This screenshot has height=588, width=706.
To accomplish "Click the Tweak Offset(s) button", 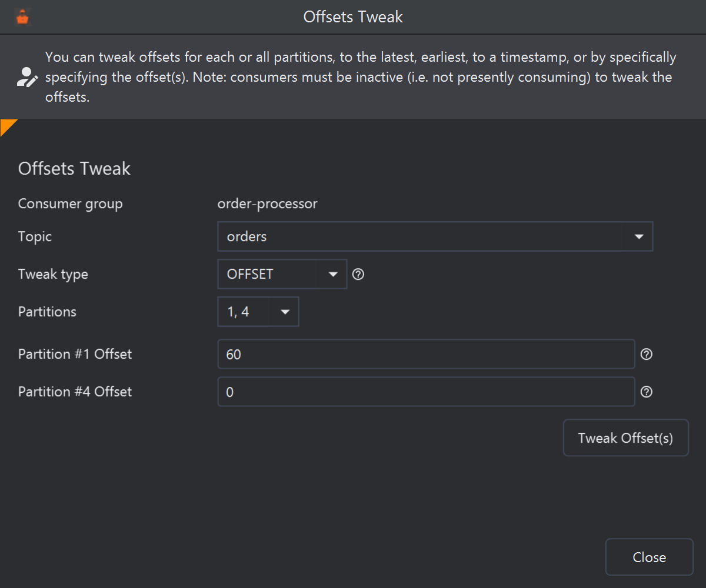I will pyautogui.click(x=626, y=438).
